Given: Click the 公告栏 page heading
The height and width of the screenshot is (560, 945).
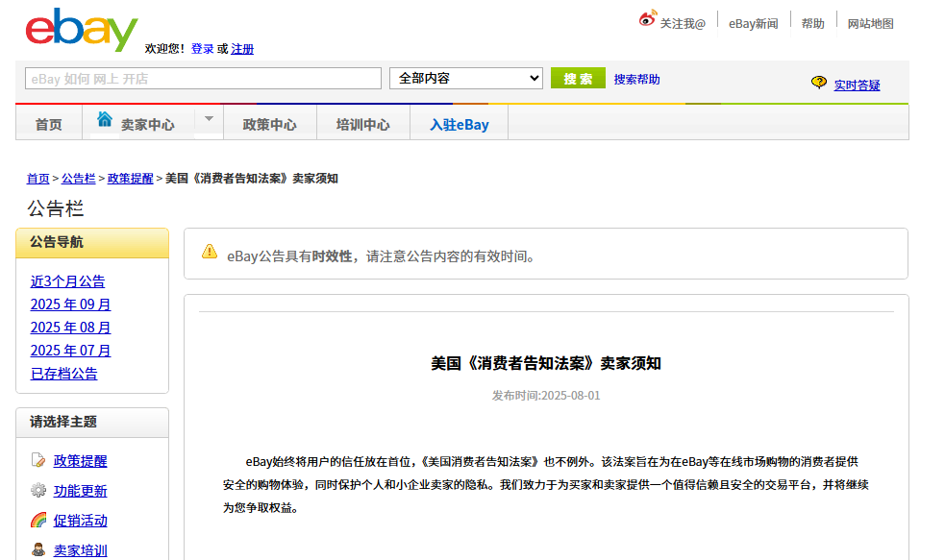Looking at the screenshot, I should coord(56,208).
